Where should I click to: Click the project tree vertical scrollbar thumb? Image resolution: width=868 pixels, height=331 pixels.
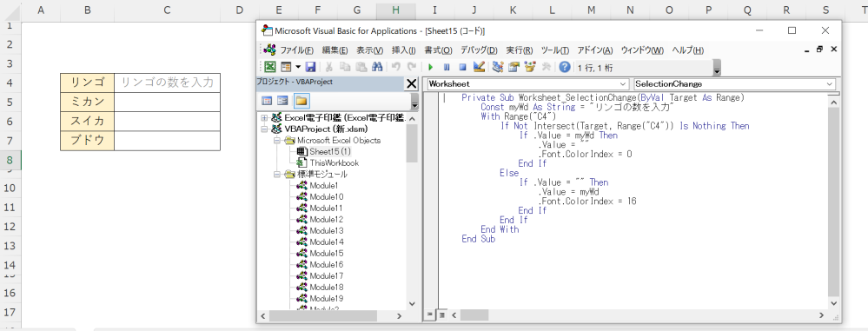pyautogui.click(x=412, y=143)
